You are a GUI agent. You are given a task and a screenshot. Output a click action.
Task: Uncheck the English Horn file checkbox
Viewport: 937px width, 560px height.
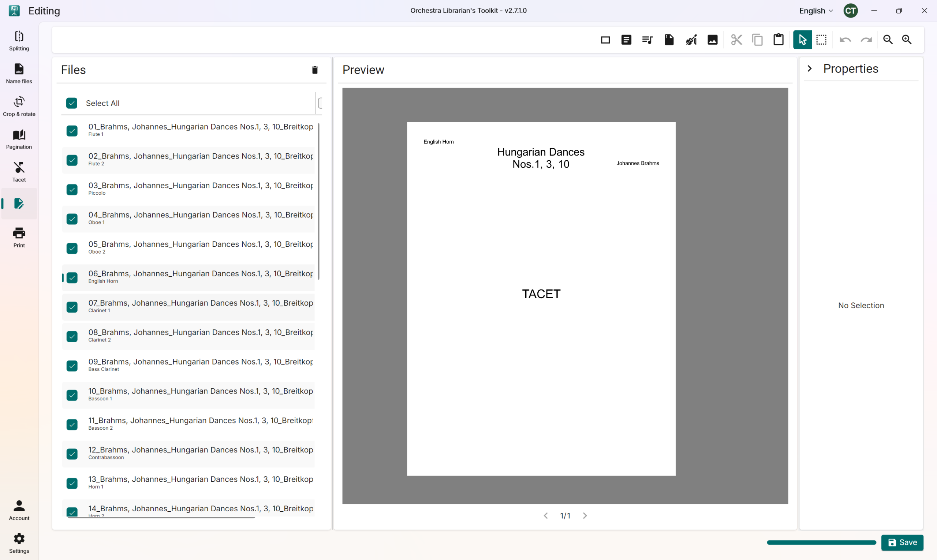coord(72,278)
